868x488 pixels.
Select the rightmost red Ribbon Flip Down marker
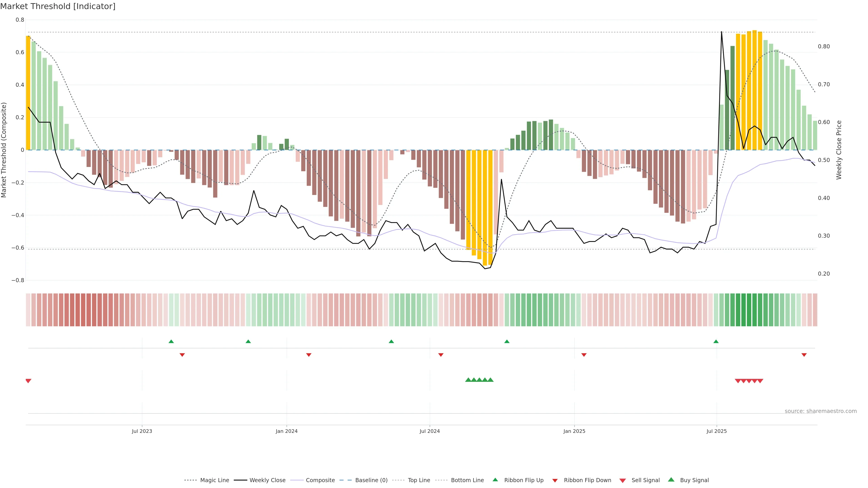pyautogui.click(x=804, y=355)
